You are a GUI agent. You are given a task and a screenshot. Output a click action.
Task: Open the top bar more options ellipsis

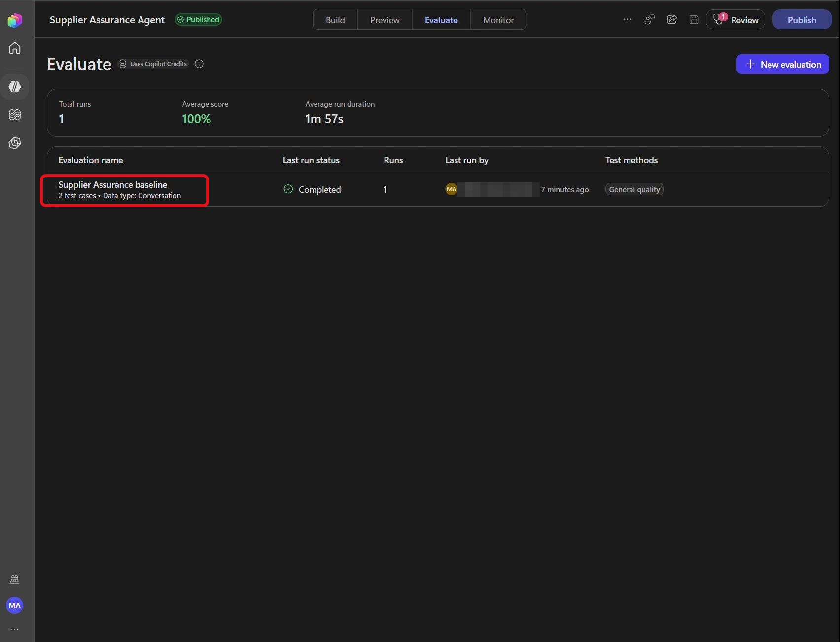tap(627, 19)
